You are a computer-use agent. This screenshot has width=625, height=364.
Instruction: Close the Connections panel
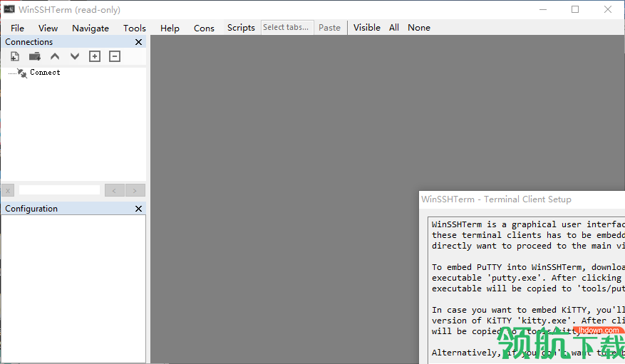click(x=138, y=42)
